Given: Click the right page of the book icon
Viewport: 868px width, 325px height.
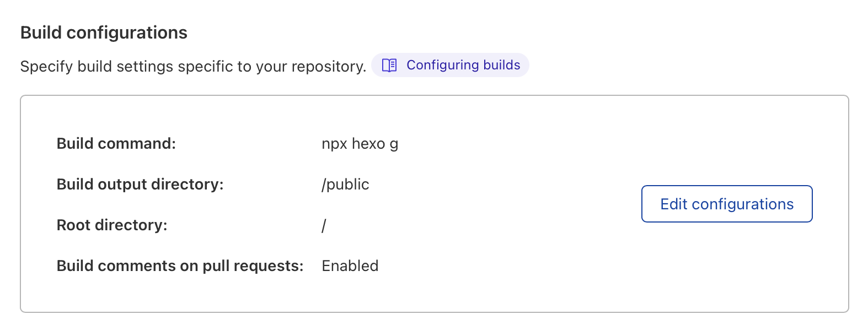Looking at the screenshot, I should (392, 65).
